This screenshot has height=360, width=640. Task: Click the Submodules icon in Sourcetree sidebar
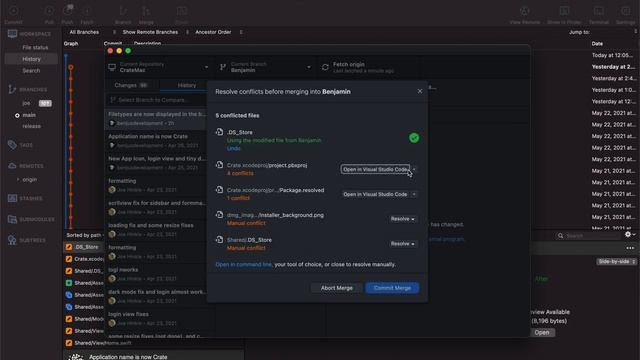(12, 219)
